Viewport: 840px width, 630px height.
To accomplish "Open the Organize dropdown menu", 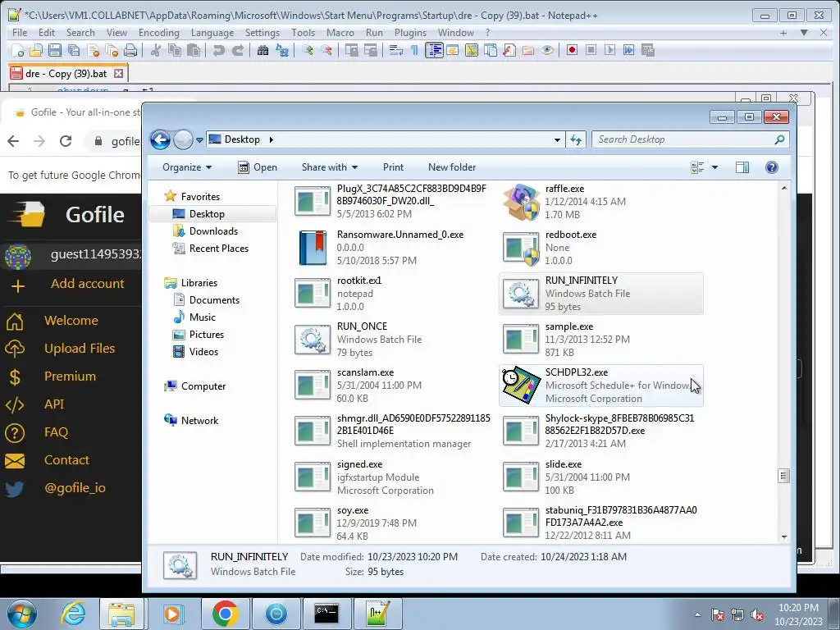I will (x=187, y=167).
